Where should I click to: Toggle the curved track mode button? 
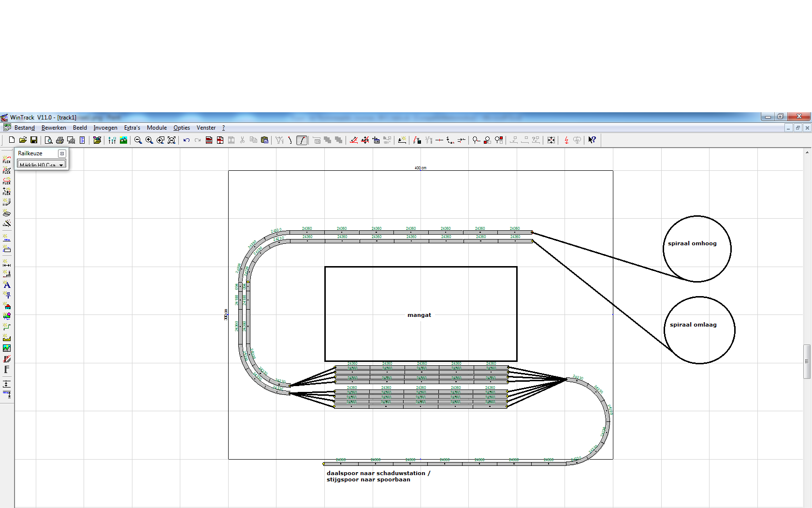[302, 140]
